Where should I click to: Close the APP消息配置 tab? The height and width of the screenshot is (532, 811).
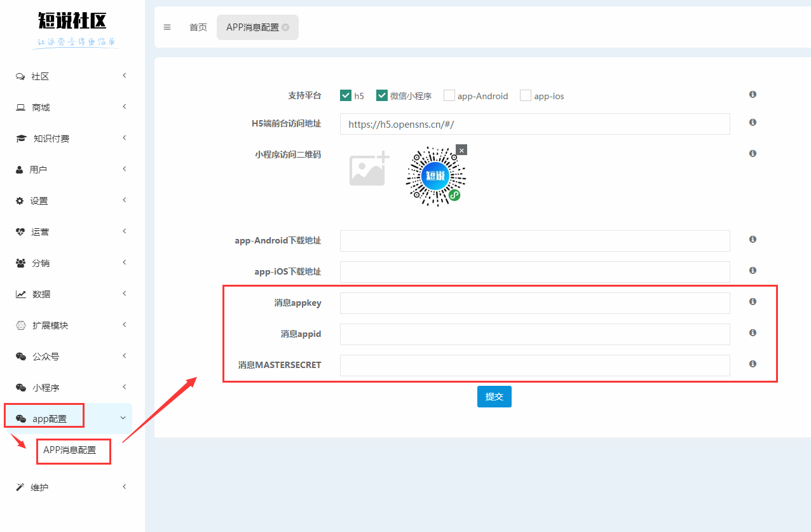285,27
